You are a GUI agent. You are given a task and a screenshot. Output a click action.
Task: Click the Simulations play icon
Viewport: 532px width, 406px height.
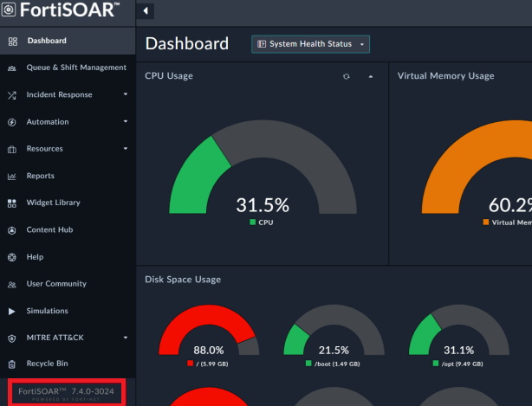(x=11, y=311)
